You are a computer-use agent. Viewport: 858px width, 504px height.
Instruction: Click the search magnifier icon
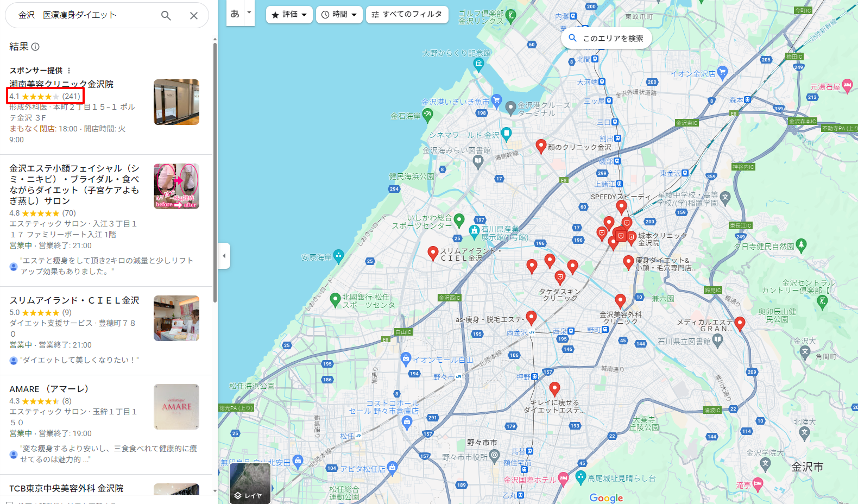(x=166, y=16)
